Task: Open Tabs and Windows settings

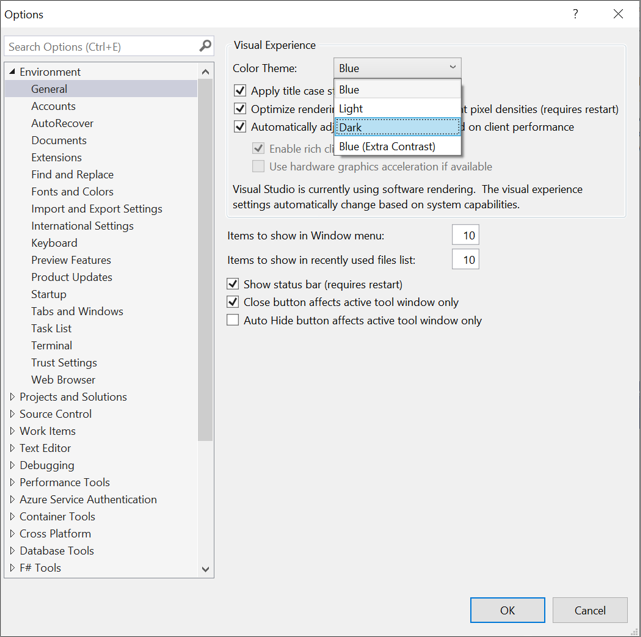Action: pyautogui.click(x=77, y=311)
